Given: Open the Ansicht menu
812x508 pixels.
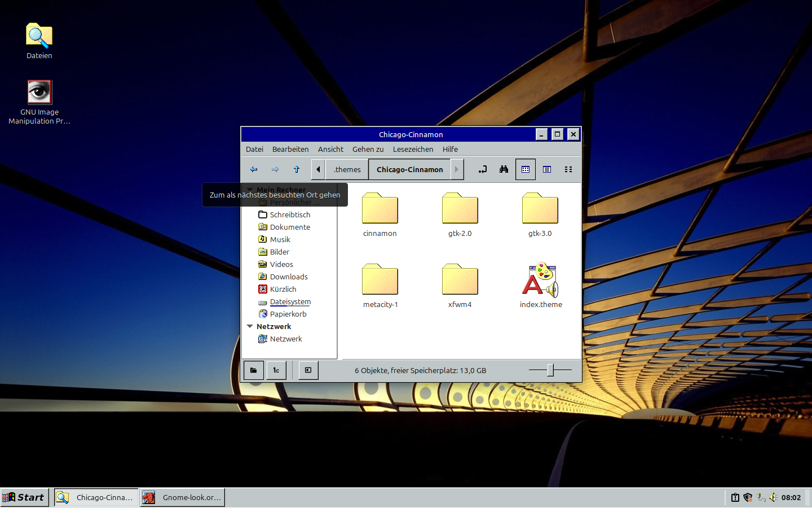Looking at the screenshot, I should tap(330, 150).
